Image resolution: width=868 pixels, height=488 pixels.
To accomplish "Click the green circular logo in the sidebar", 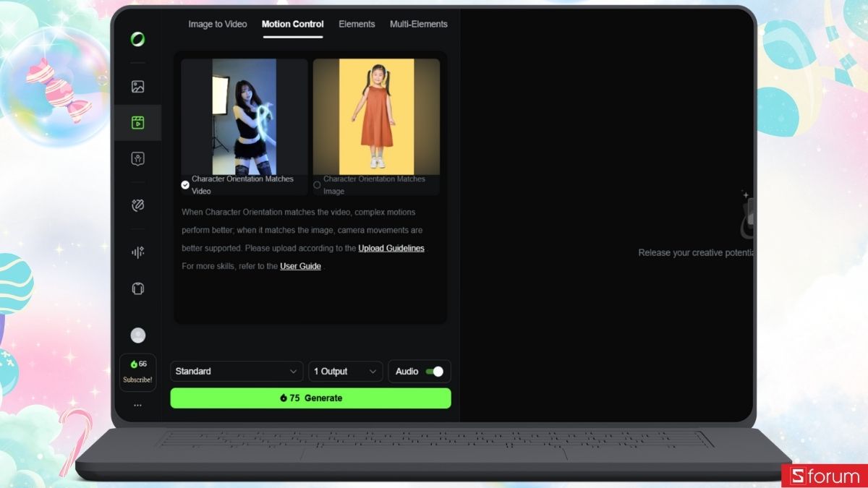I will (137, 39).
